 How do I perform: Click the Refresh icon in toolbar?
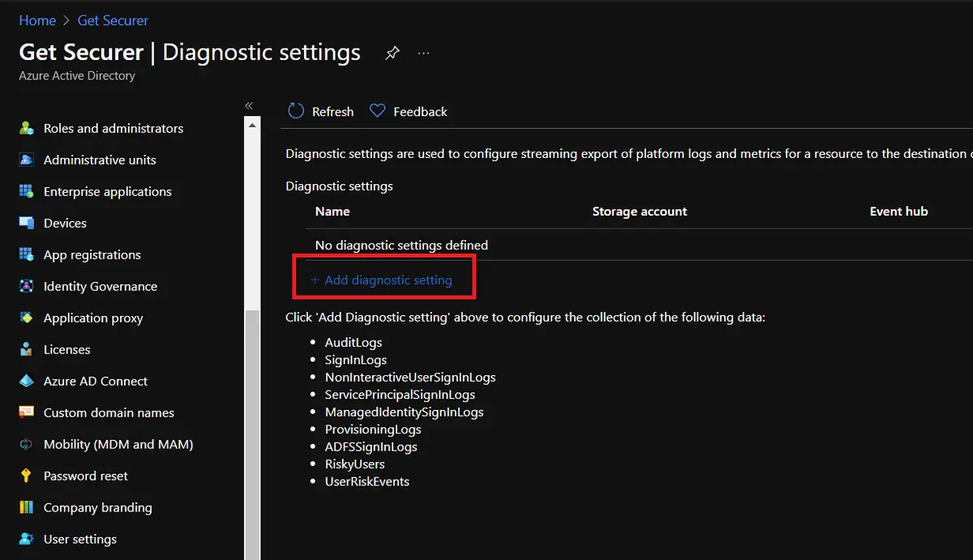(296, 111)
